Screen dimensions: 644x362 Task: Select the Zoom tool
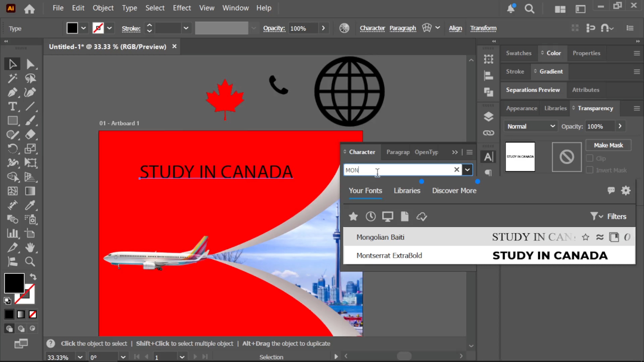(x=30, y=261)
